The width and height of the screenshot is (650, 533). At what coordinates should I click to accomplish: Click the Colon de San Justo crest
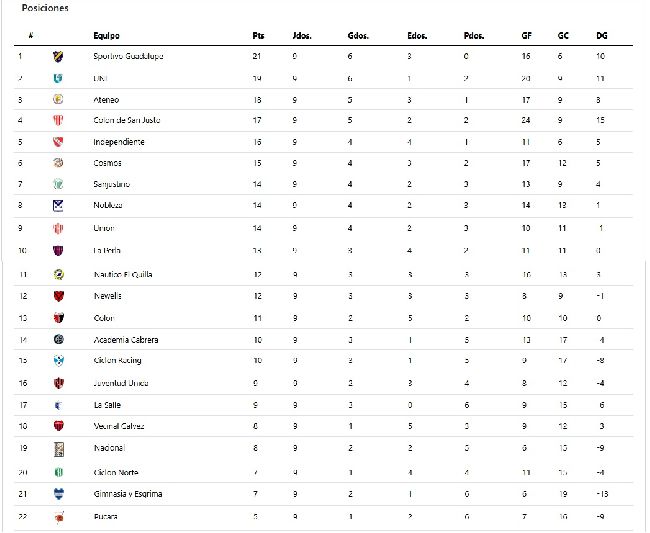[58, 121]
